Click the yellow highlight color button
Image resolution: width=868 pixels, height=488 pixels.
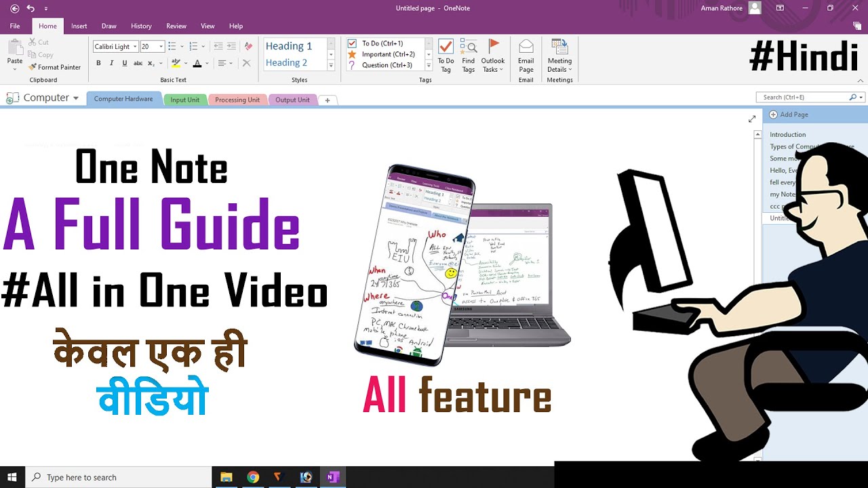point(176,63)
